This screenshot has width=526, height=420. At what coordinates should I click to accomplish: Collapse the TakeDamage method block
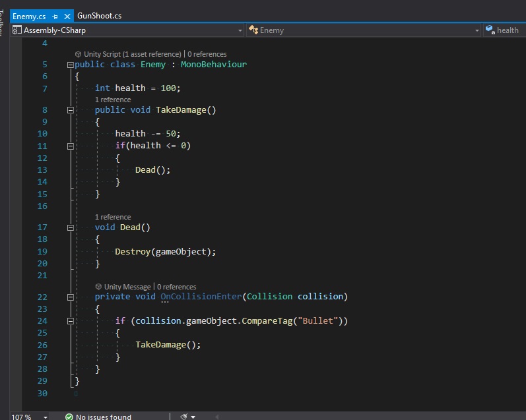[x=71, y=110]
